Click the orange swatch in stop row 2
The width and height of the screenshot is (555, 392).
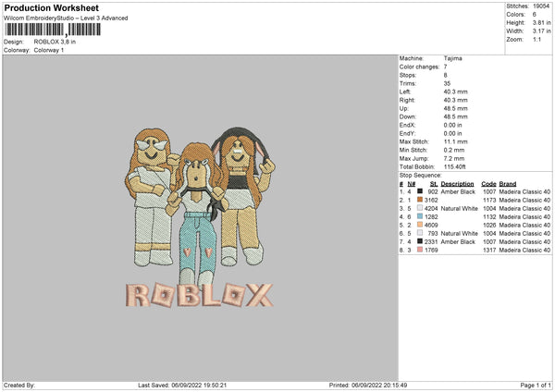point(420,200)
